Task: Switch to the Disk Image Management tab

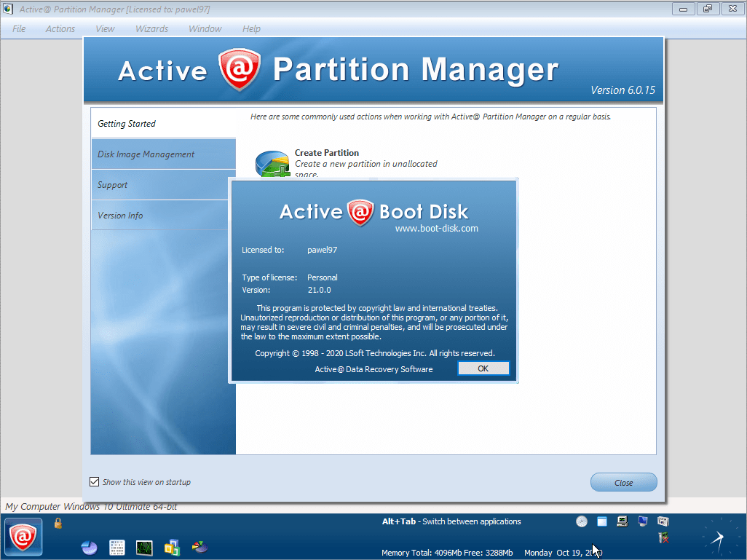Action: coord(163,154)
